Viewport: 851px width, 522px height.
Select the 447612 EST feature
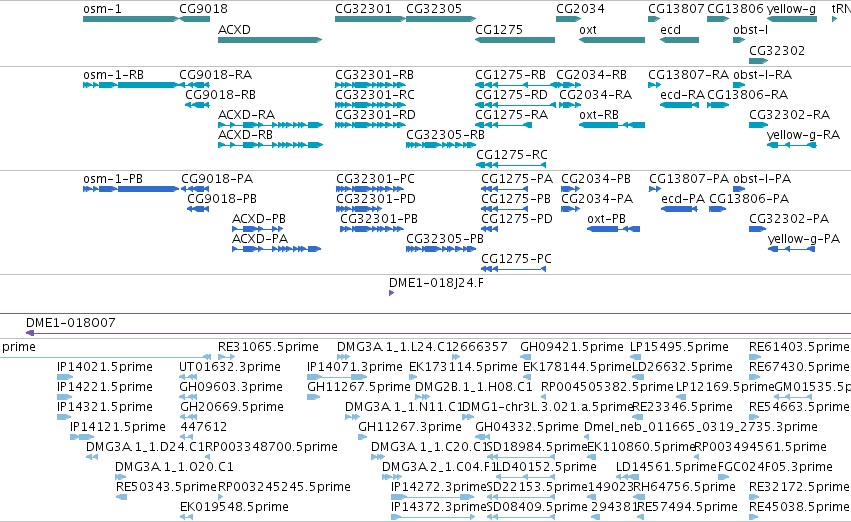pos(187,437)
